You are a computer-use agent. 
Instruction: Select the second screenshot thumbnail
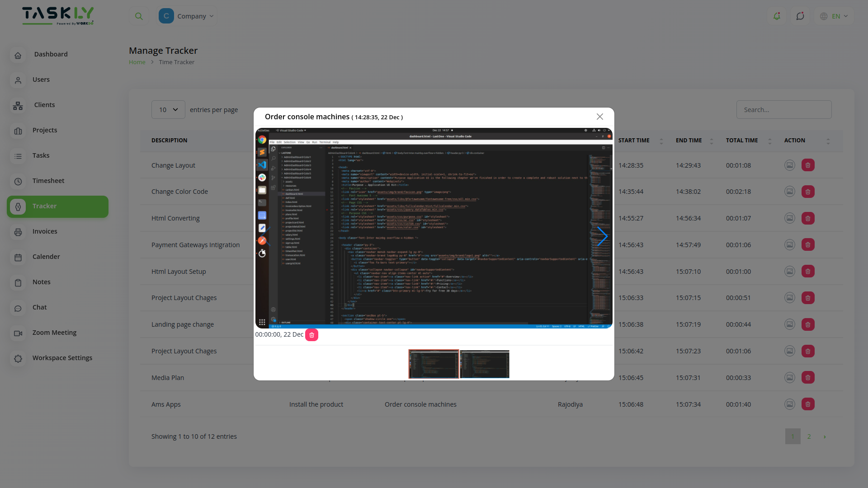[484, 364]
